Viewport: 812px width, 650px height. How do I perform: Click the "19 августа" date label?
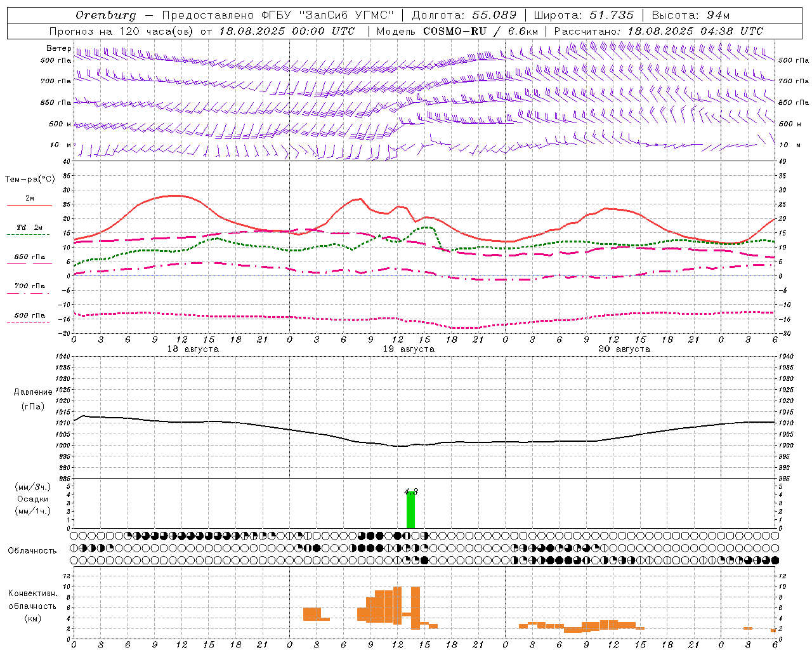tap(409, 349)
